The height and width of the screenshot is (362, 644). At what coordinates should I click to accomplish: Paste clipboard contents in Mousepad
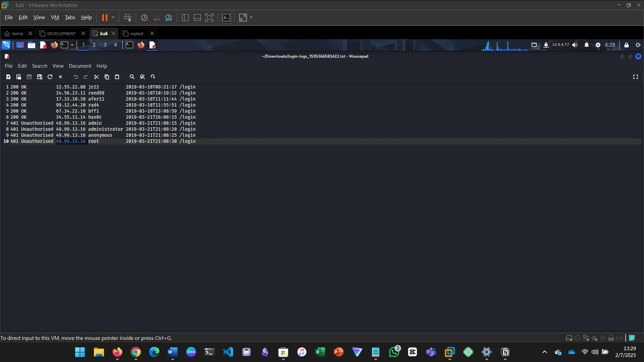(x=117, y=77)
